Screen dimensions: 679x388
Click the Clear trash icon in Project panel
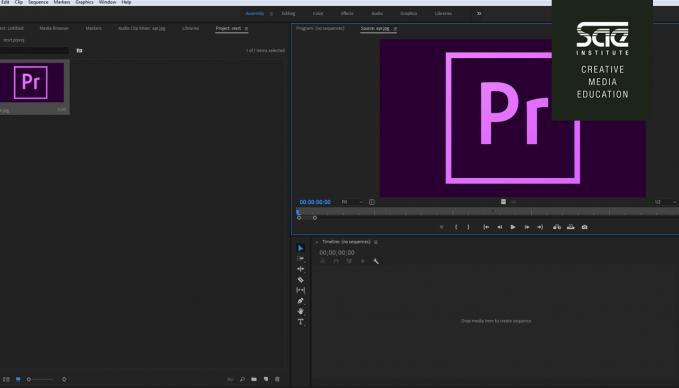click(x=278, y=379)
